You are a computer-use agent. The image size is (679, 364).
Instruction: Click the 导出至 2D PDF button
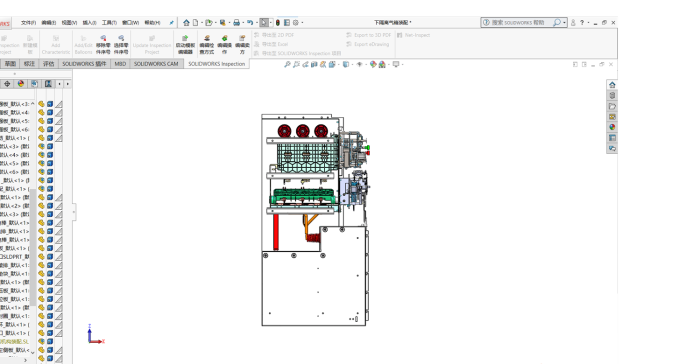coord(274,35)
